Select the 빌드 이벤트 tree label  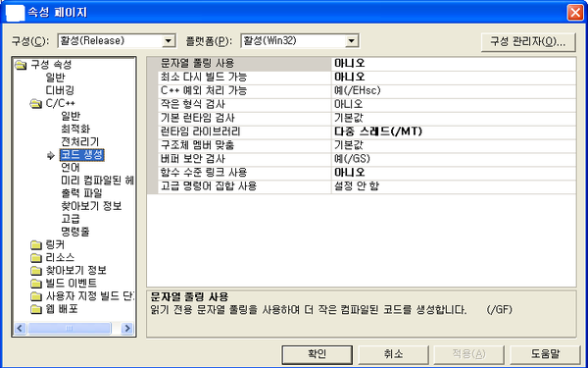[72, 284]
